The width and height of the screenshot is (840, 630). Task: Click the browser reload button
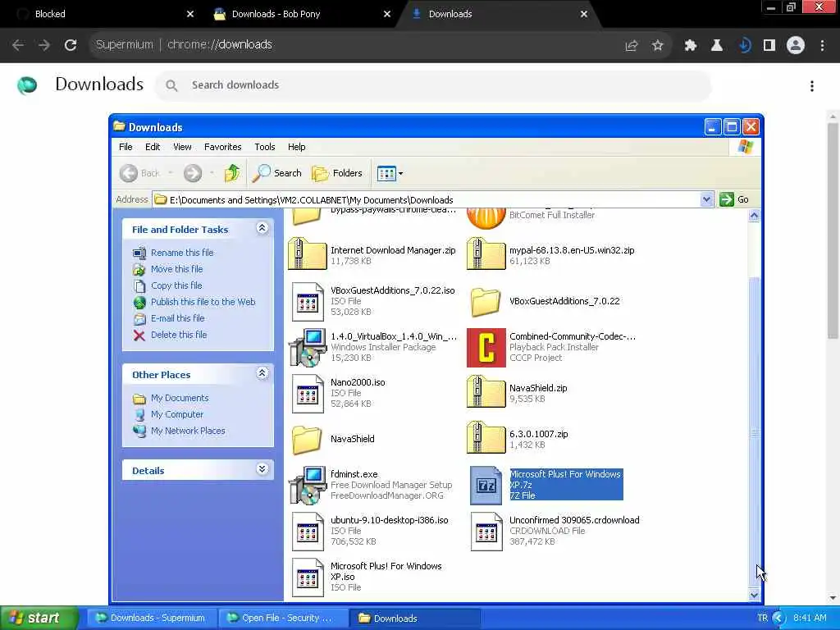click(71, 45)
